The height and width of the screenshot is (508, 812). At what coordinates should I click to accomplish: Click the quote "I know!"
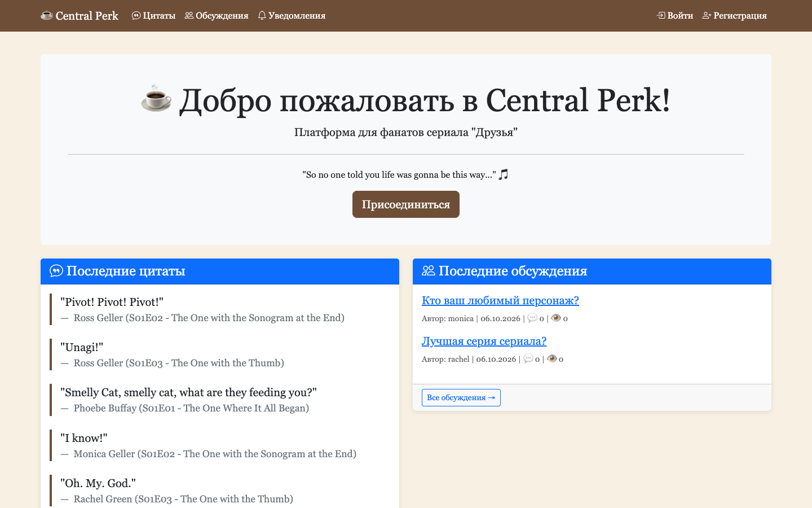click(x=84, y=438)
